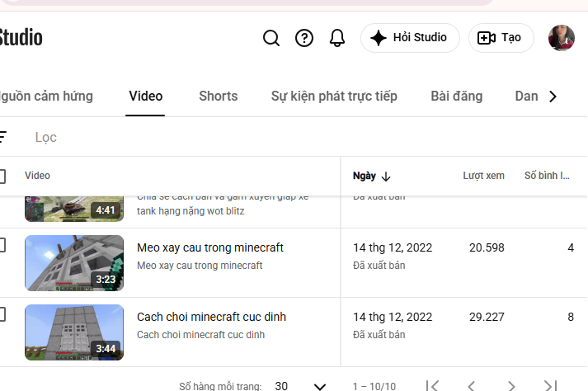Switch to the Shorts tab
The height and width of the screenshot is (391, 588).
[219, 96]
